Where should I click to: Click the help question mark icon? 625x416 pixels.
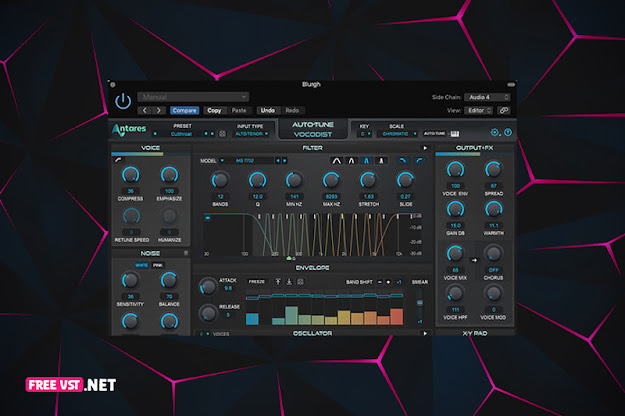pyautogui.click(x=508, y=132)
